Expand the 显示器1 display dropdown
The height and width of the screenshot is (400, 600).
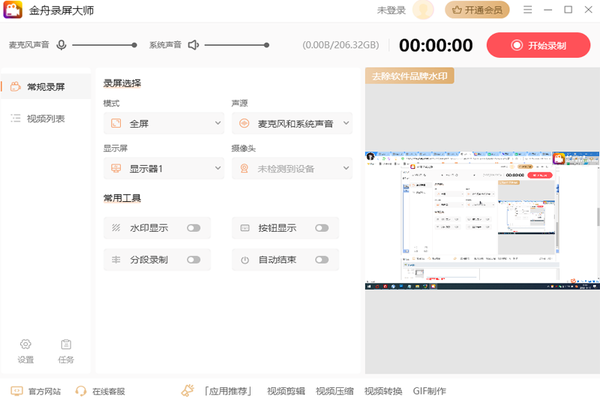coord(163,169)
